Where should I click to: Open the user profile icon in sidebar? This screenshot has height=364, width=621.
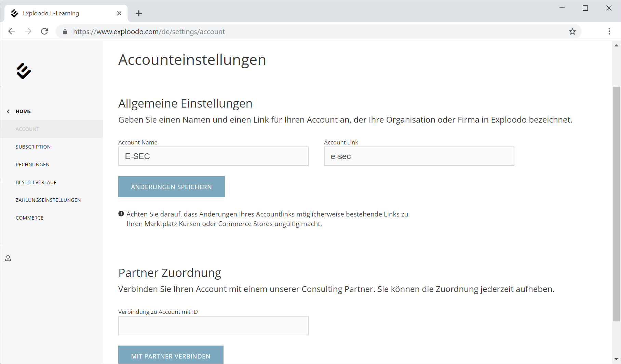point(8,258)
